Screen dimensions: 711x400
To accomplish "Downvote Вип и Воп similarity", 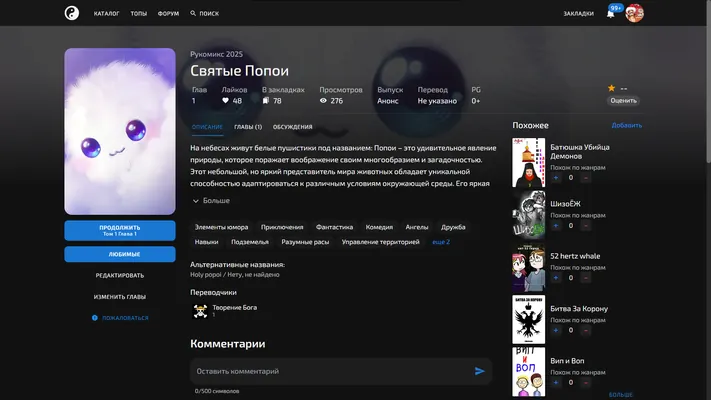I will coord(585,382).
